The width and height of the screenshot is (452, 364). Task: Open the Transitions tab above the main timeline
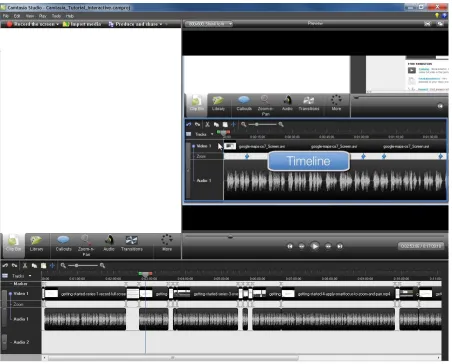pyautogui.click(x=132, y=244)
